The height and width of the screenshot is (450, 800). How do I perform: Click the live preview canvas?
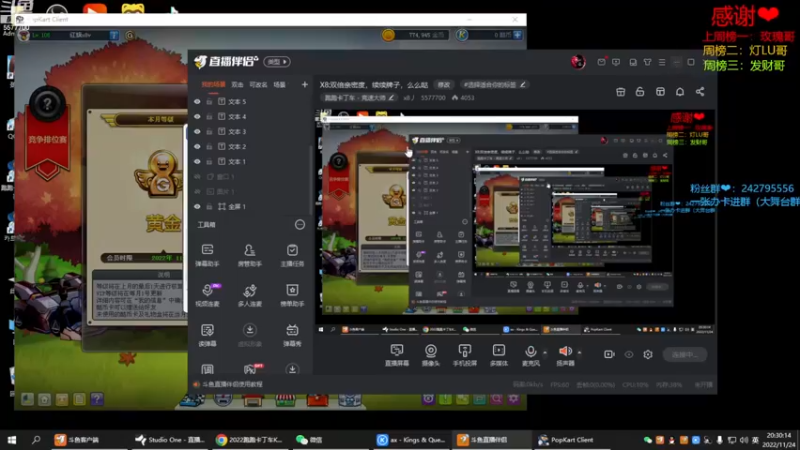[514, 220]
